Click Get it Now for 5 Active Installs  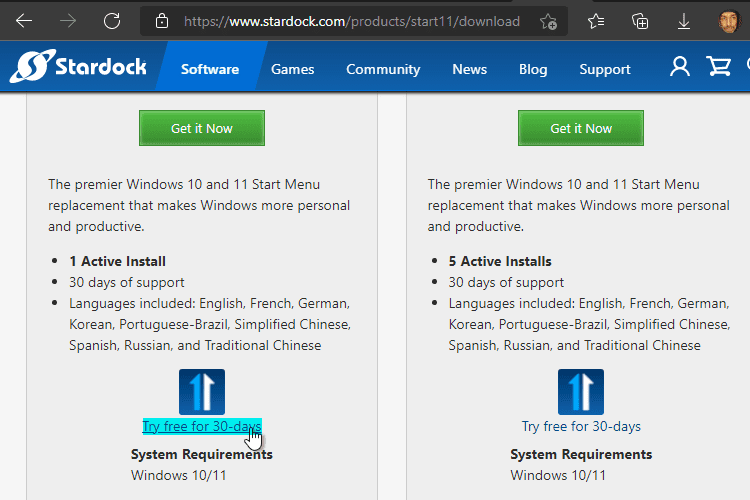click(x=581, y=128)
